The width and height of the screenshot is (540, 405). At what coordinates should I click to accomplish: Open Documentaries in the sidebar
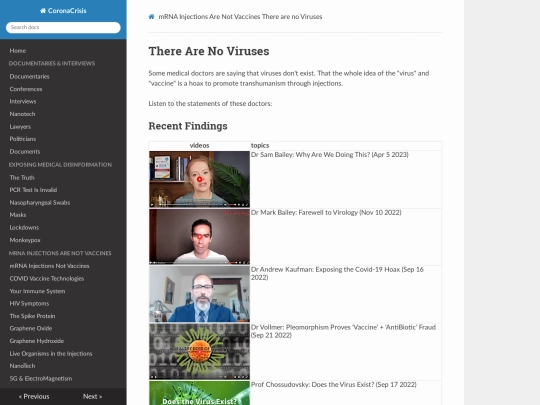pos(29,76)
